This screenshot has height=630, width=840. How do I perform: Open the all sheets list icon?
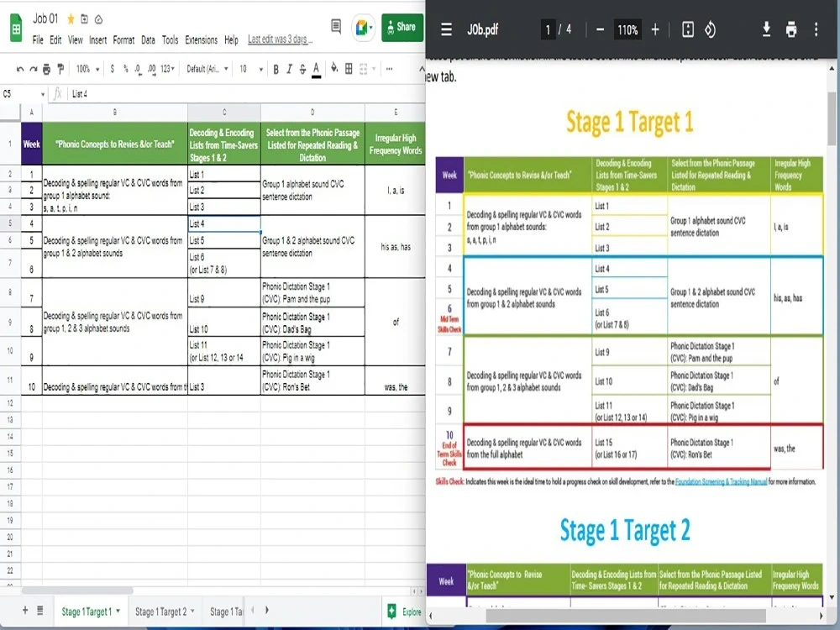pyautogui.click(x=40, y=610)
